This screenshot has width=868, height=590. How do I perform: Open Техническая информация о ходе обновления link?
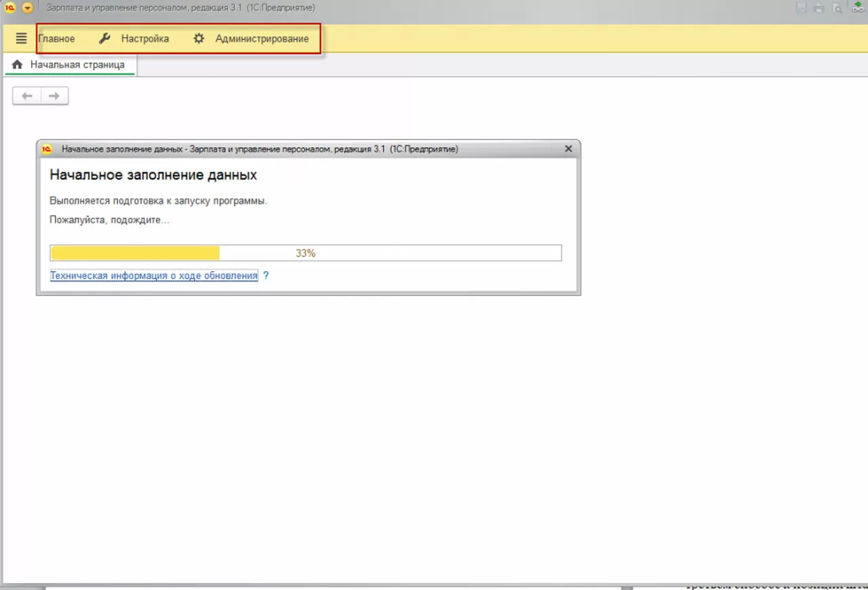[154, 276]
